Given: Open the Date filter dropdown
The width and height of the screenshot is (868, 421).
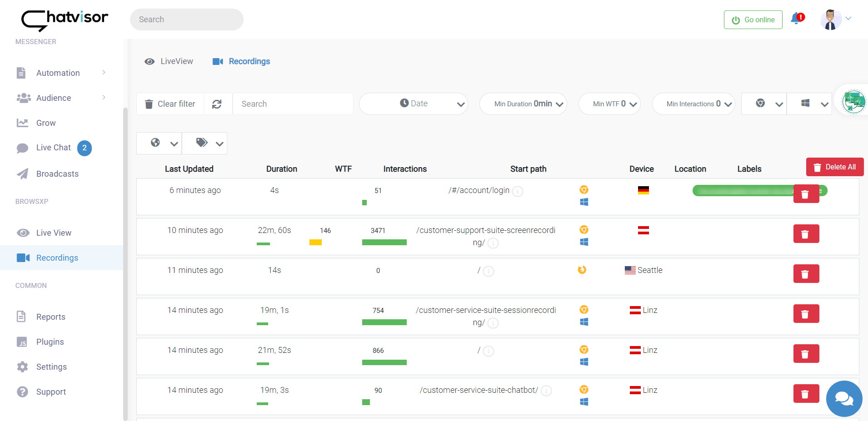Looking at the screenshot, I should tap(414, 104).
